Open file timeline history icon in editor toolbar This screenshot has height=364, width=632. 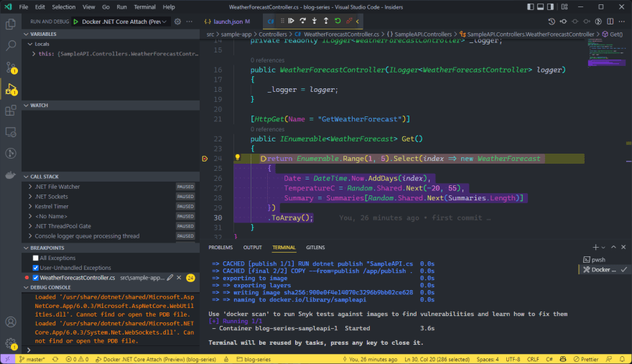click(552, 22)
